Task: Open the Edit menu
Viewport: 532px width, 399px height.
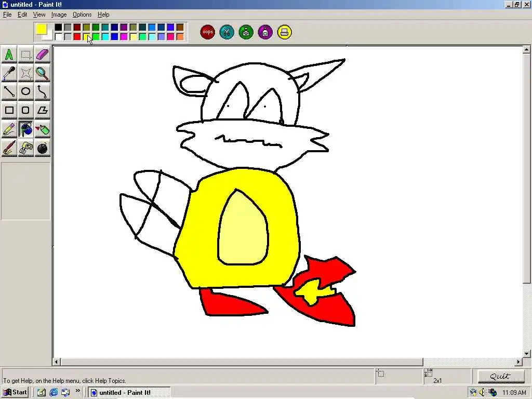Action: click(22, 15)
